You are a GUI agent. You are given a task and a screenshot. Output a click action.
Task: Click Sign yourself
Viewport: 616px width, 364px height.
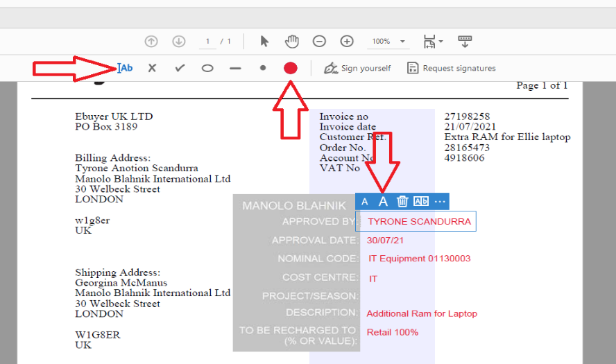[357, 68]
